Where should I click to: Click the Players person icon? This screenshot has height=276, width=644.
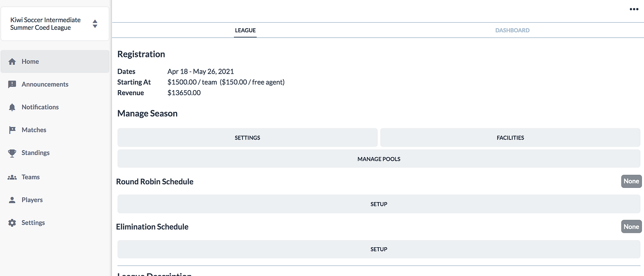tap(13, 200)
